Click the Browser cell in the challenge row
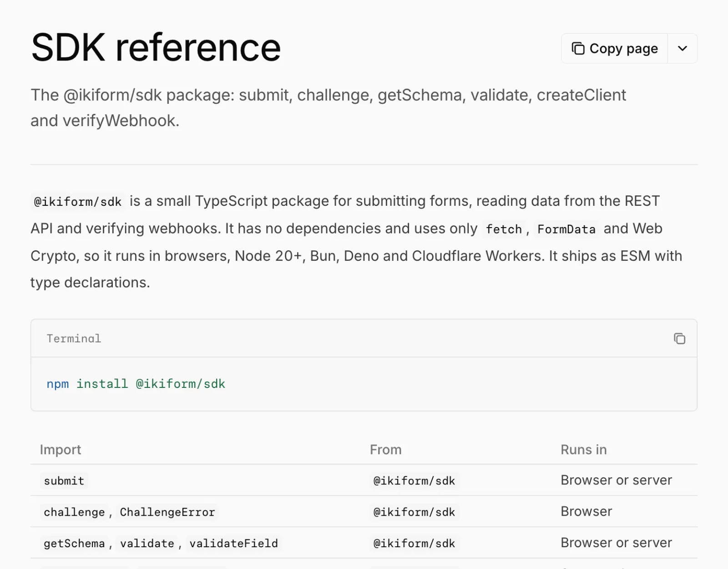 (x=586, y=512)
